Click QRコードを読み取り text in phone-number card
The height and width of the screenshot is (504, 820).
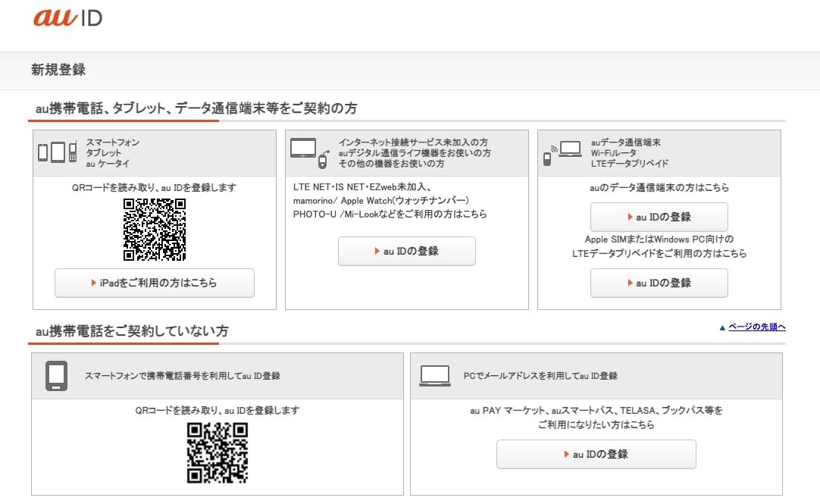(218, 411)
